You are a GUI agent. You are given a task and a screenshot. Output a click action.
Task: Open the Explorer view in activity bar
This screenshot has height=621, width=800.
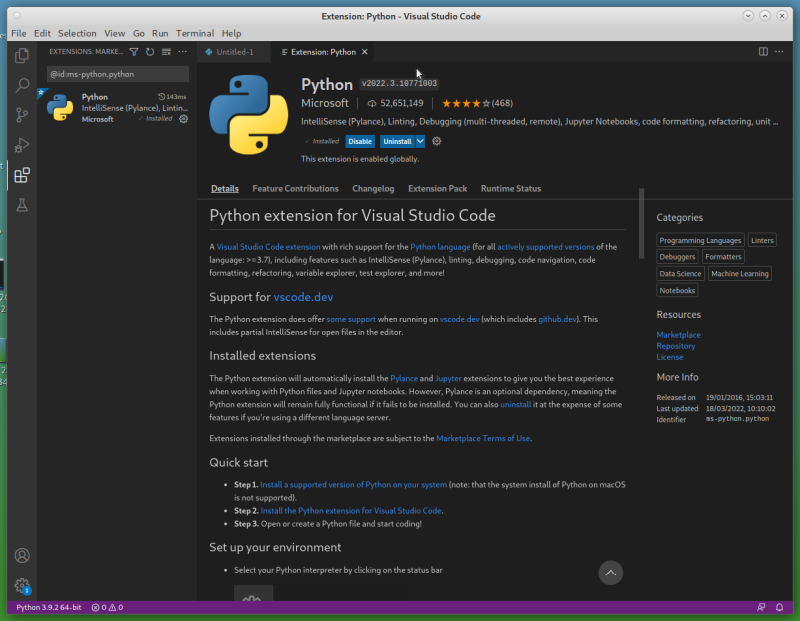point(22,55)
